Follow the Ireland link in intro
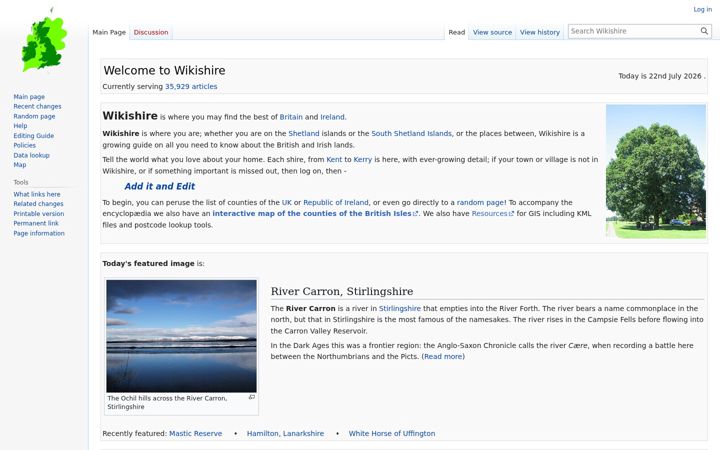The height and width of the screenshot is (450, 720). tap(332, 117)
